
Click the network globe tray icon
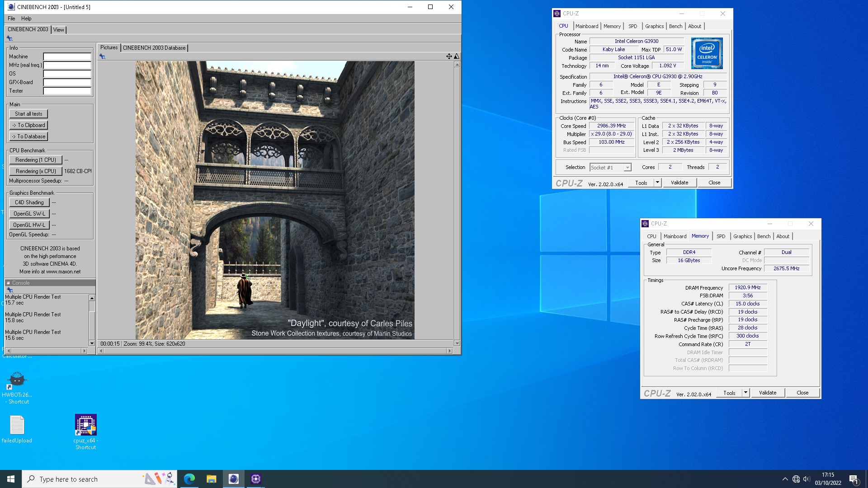click(796, 479)
